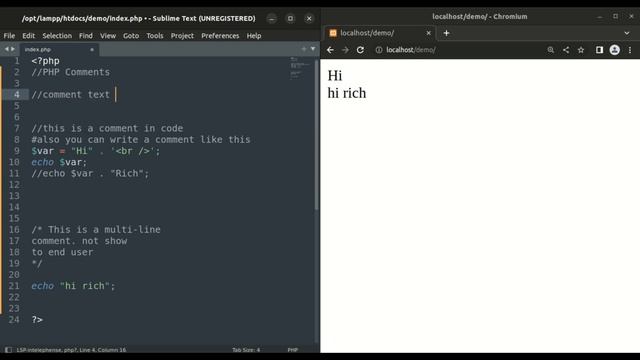Toggle the side bar from status bar icon
Viewport: 640px width, 360px height.
coord(8,350)
